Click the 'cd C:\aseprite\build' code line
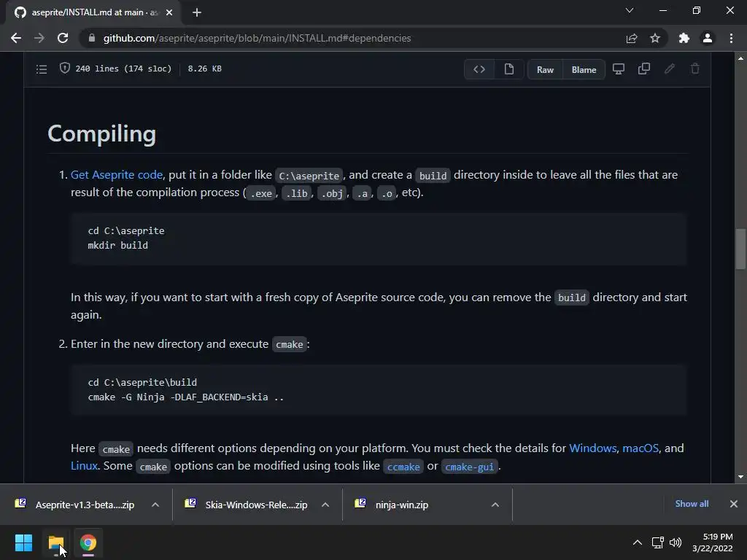 tap(142, 382)
